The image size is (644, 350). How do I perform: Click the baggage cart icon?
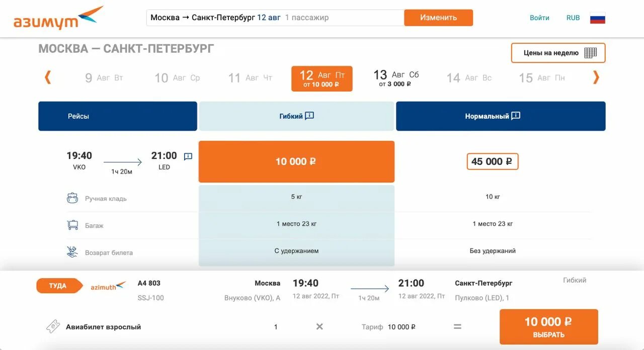pyautogui.click(x=72, y=225)
